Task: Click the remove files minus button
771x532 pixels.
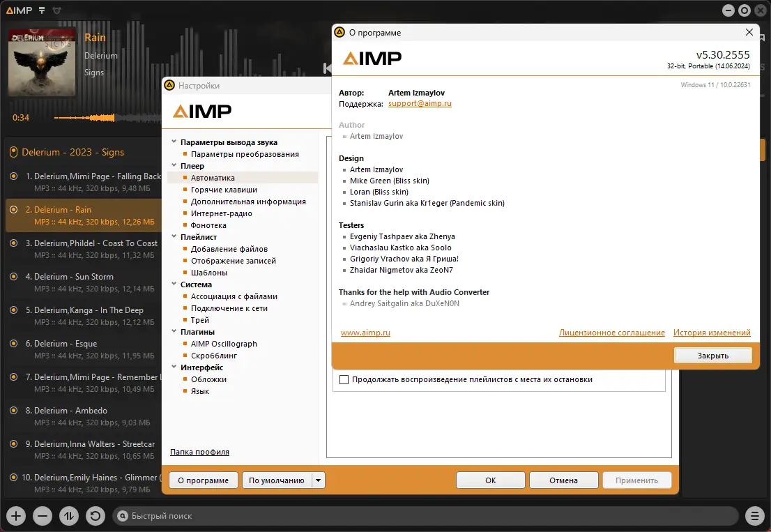Action: (43, 516)
